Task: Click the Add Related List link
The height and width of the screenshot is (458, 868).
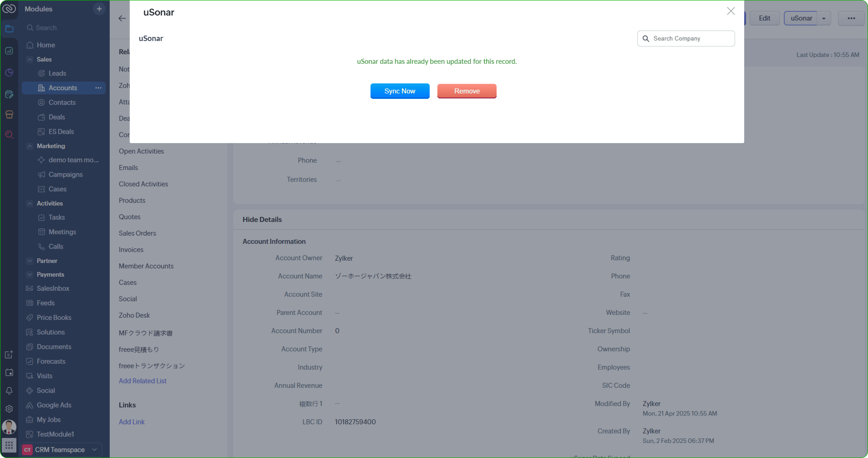Action: pos(142,381)
